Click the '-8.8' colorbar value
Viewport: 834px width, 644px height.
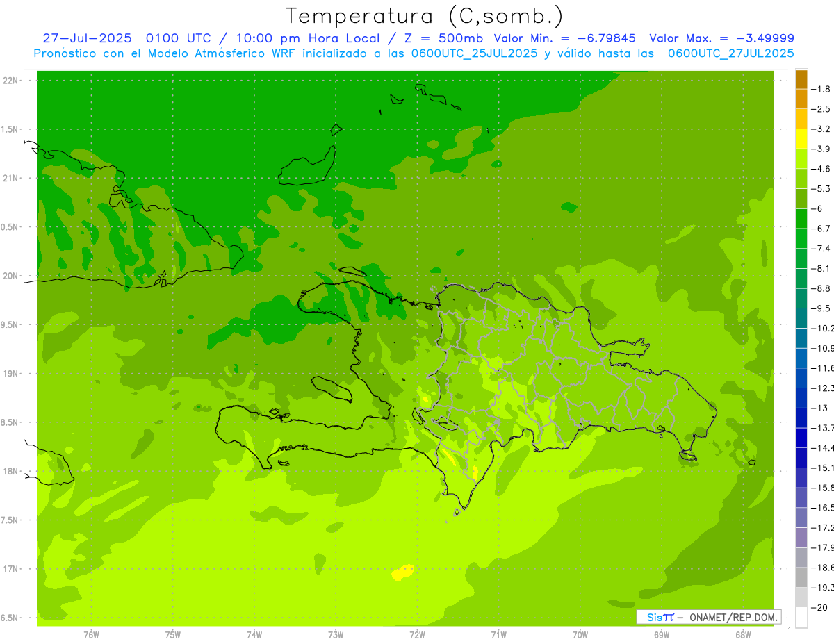[821, 288]
